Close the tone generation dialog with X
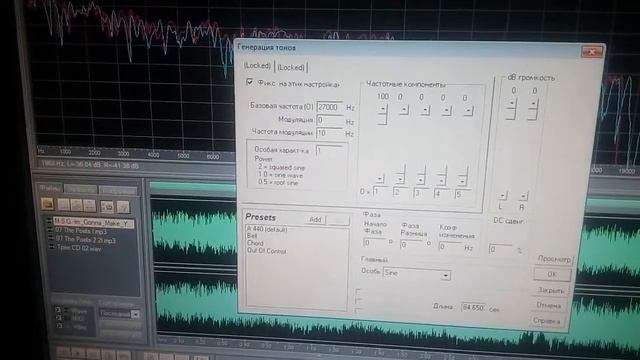The height and width of the screenshot is (360, 640). [x=592, y=52]
